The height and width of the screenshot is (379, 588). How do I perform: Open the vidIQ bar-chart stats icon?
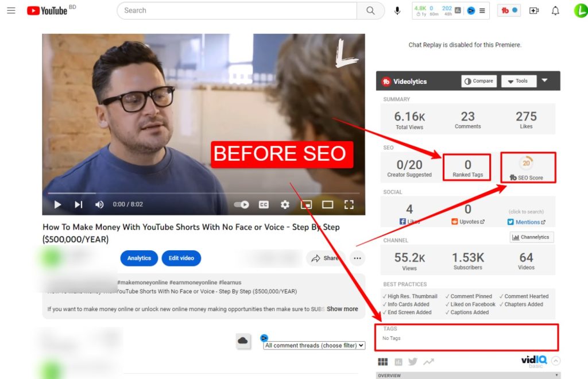[458, 10]
